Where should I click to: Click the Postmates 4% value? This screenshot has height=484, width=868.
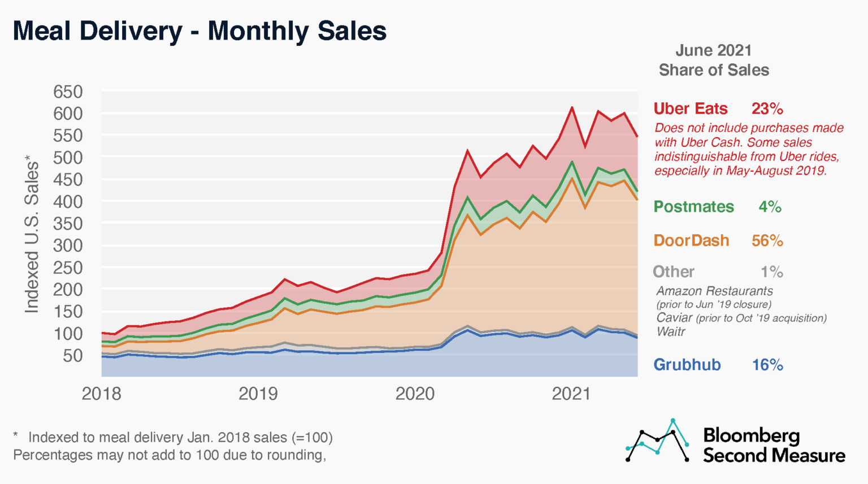point(770,207)
